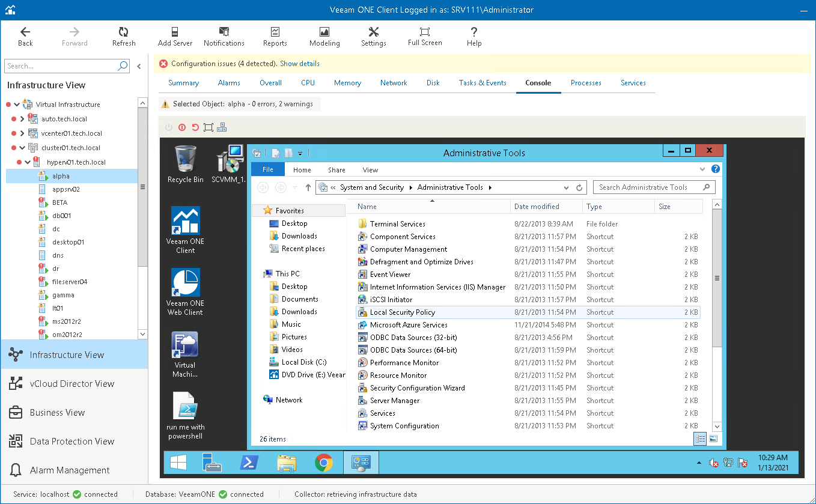Open the Modeling toolbar item
816x504 pixels.
[324, 36]
